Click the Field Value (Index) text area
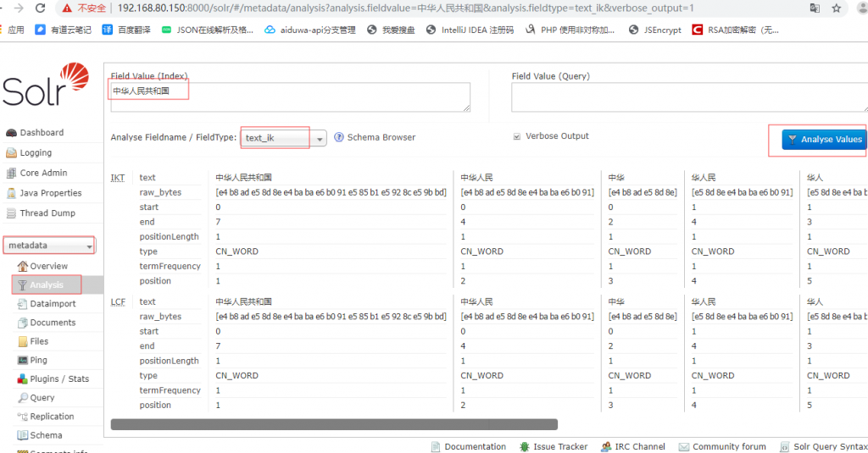 click(x=290, y=97)
